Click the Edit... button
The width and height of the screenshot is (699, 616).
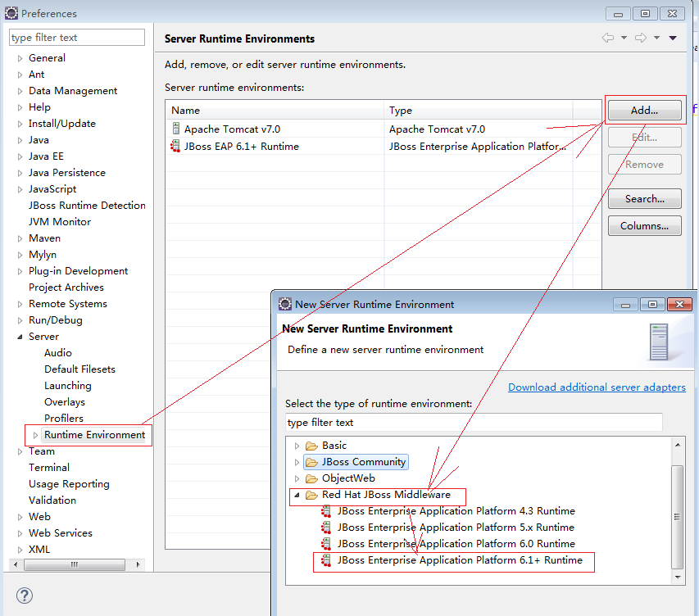tap(645, 138)
